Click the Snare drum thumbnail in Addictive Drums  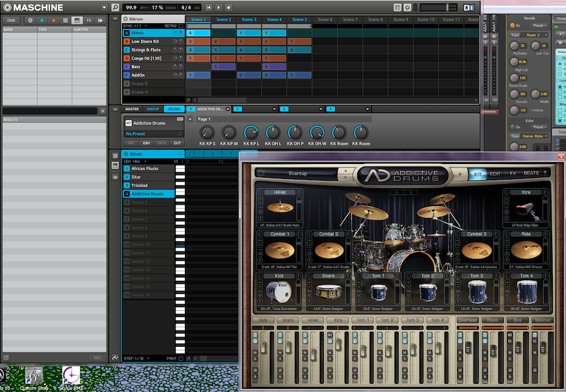tap(328, 291)
